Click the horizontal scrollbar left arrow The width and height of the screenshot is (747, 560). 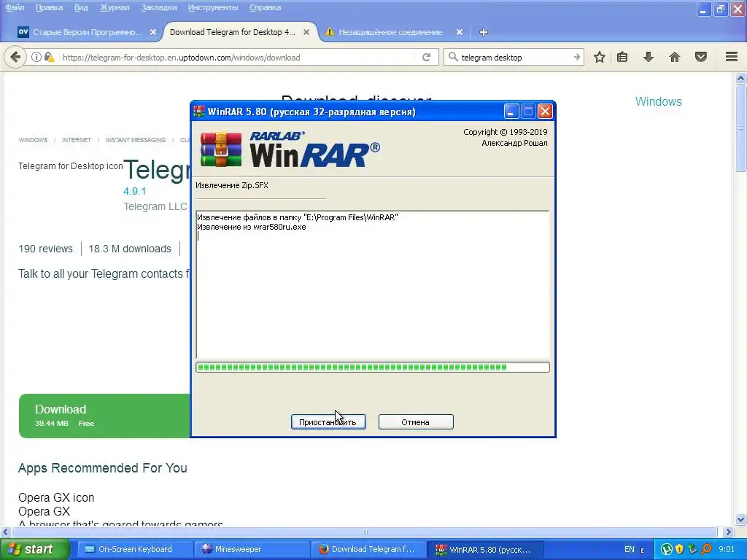click(5, 532)
